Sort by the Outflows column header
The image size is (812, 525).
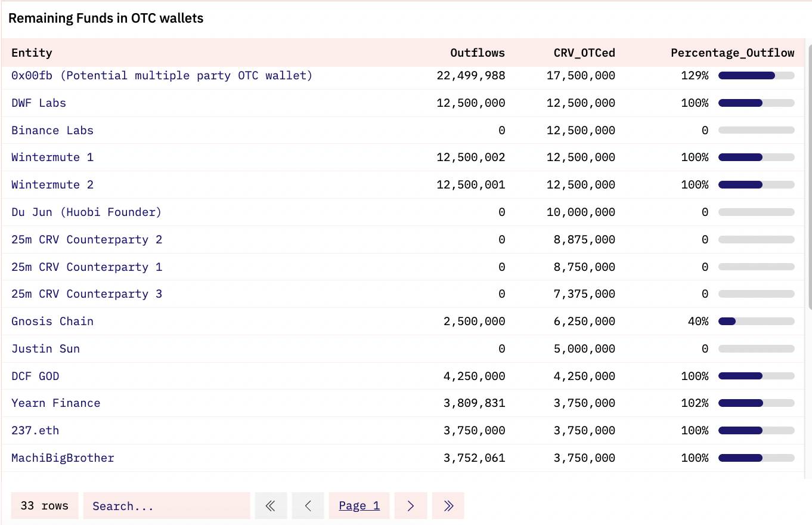tap(478, 52)
